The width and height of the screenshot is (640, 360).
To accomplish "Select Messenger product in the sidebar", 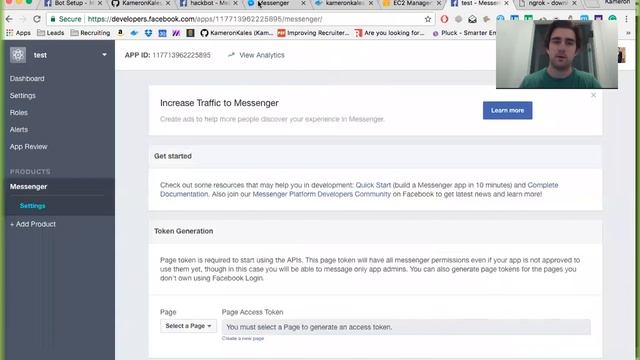I will 29,187.
